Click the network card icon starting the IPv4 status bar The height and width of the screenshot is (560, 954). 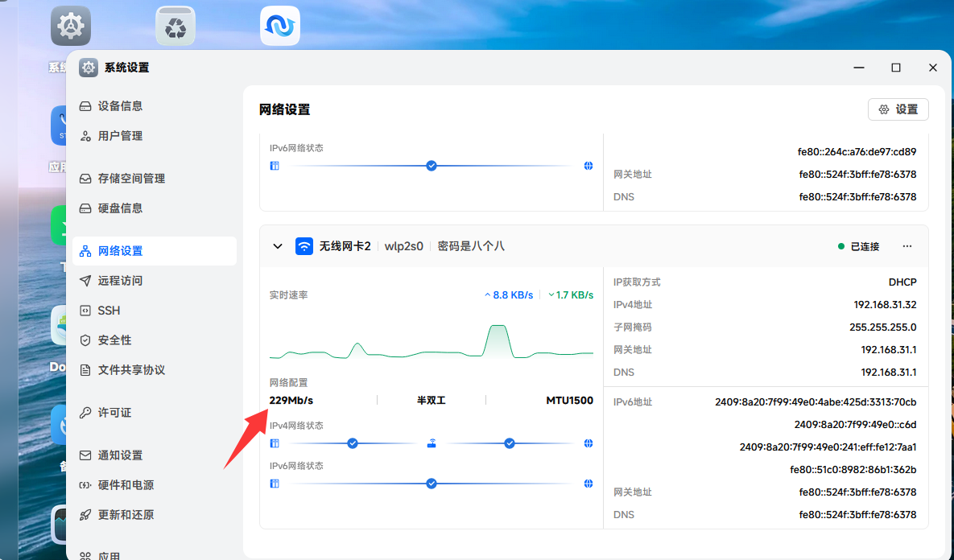click(x=275, y=443)
